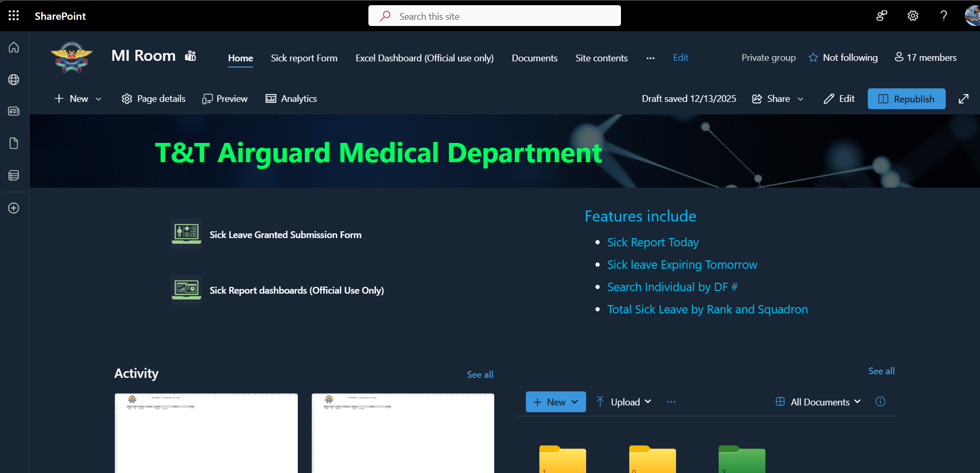The image size is (980, 473).
Task: Open the second yellow folder
Action: [653, 459]
